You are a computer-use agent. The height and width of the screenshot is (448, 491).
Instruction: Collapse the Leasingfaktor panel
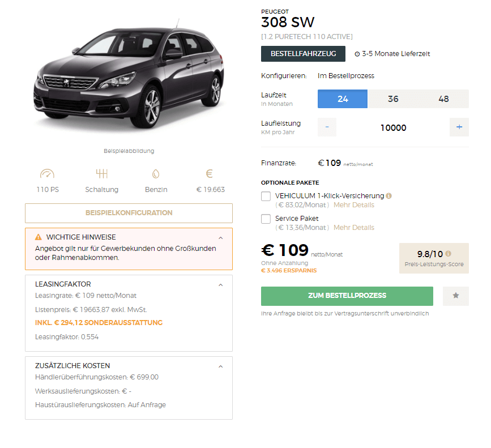[221, 285]
